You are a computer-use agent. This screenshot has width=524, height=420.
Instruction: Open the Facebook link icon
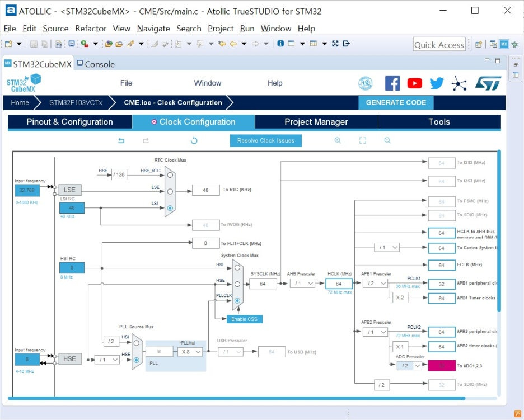click(x=392, y=83)
